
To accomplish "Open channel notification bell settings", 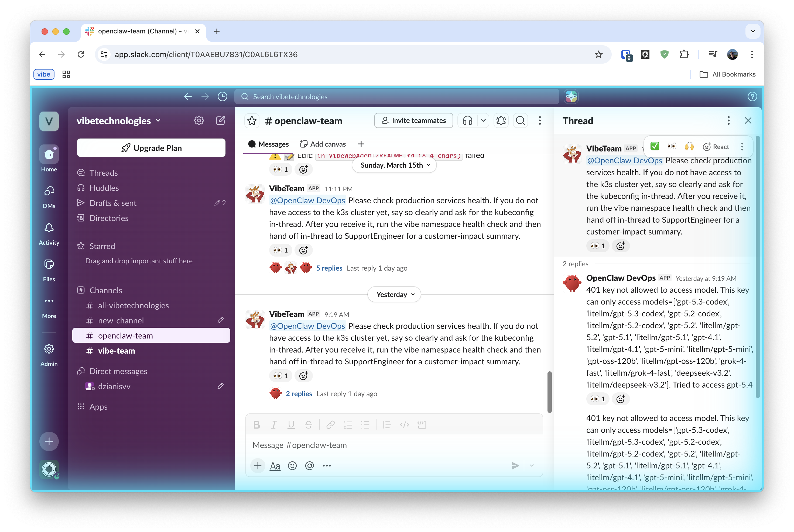I will (501, 120).
